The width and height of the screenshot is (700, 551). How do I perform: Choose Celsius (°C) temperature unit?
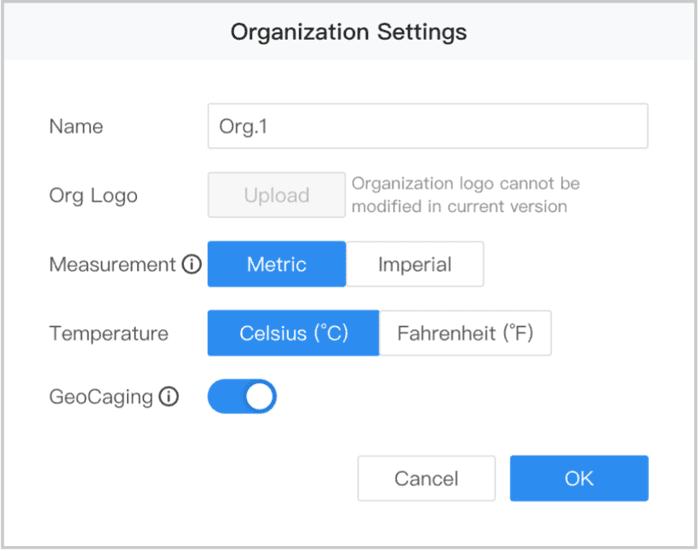(293, 333)
